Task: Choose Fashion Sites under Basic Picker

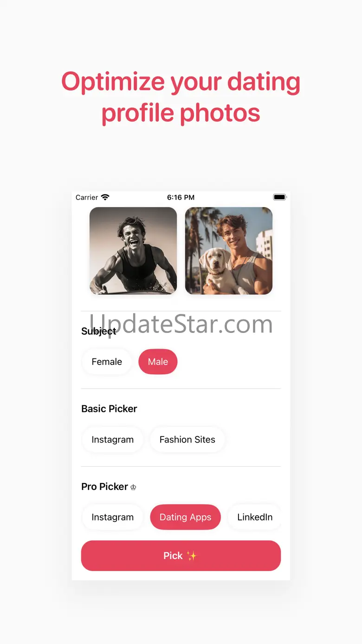Action: pos(187,440)
